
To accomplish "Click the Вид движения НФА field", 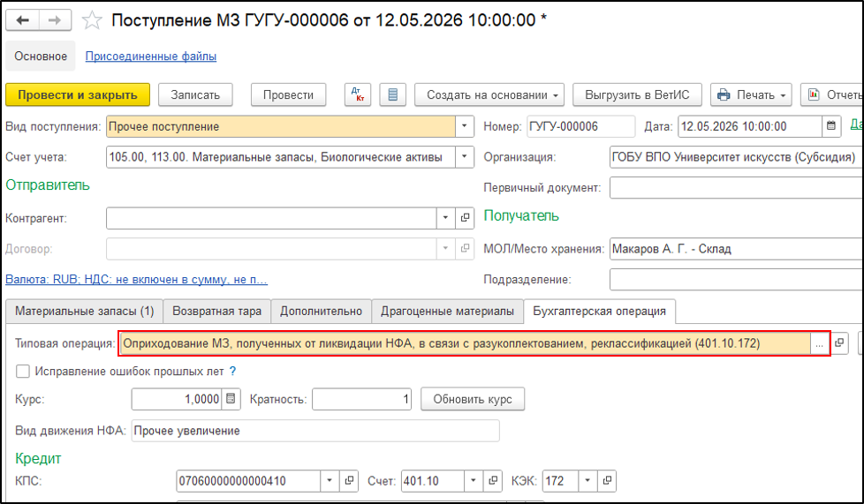I will coord(315,430).
